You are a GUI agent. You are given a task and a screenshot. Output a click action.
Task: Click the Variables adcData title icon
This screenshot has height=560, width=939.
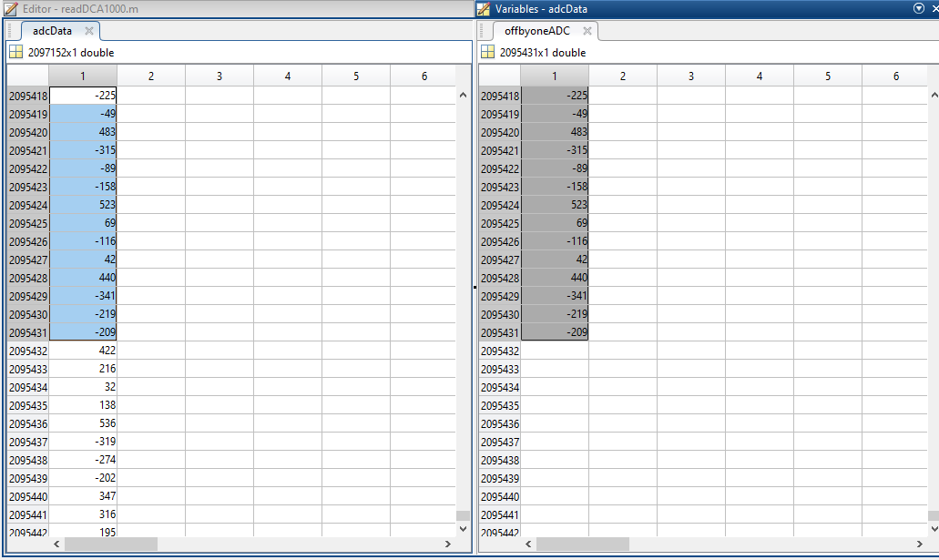click(x=484, y=9)
